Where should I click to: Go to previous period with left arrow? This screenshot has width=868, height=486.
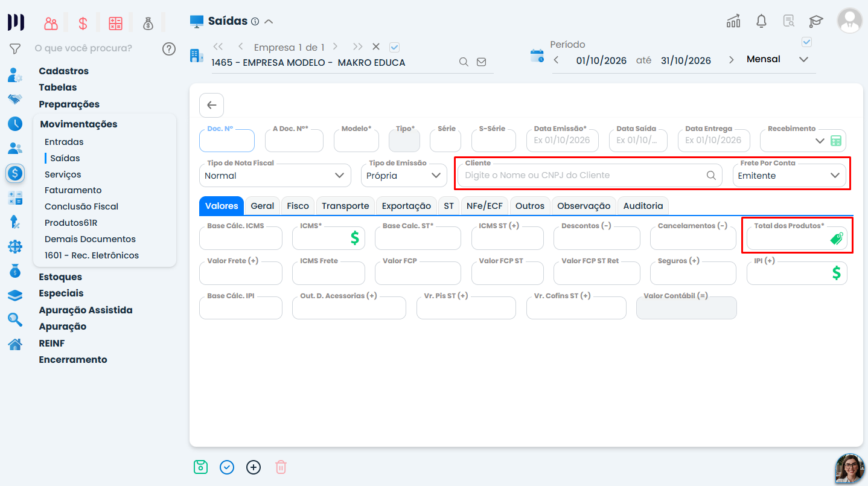pyautogui.click(x=556, y=60)
